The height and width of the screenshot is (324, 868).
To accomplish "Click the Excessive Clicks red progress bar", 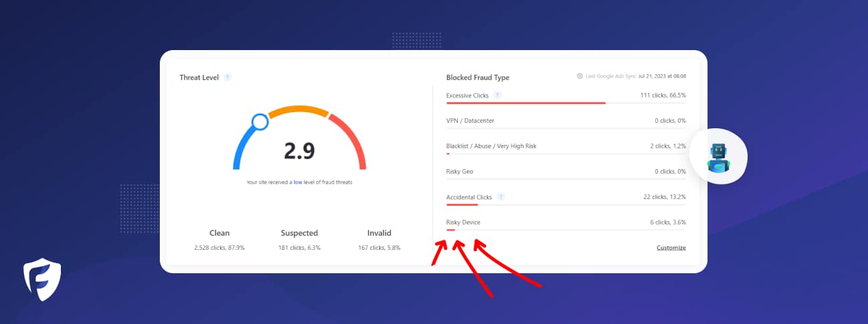I will click(526, 104).
